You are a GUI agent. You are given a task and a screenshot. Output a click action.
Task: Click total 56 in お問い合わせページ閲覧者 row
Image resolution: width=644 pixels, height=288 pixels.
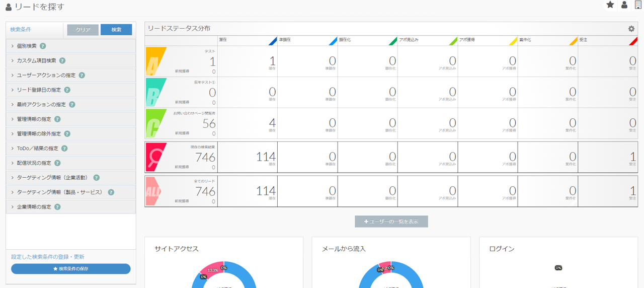209,124
